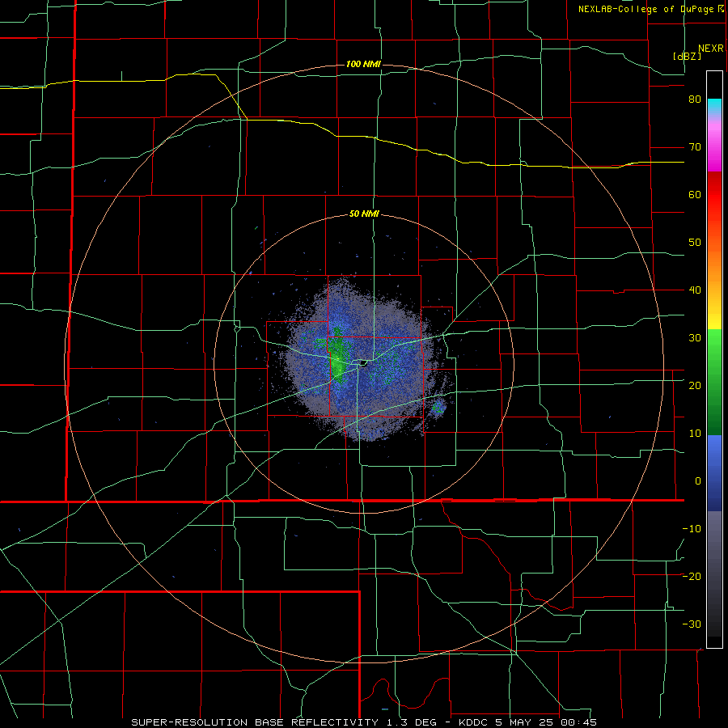Click the 0 dBZ scale value
The height and width of the screenshot is (728, 728).
(x=698, y=481)
